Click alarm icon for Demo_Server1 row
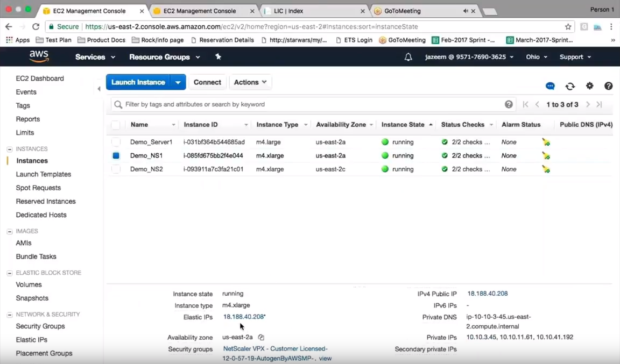 pos(546,142)
